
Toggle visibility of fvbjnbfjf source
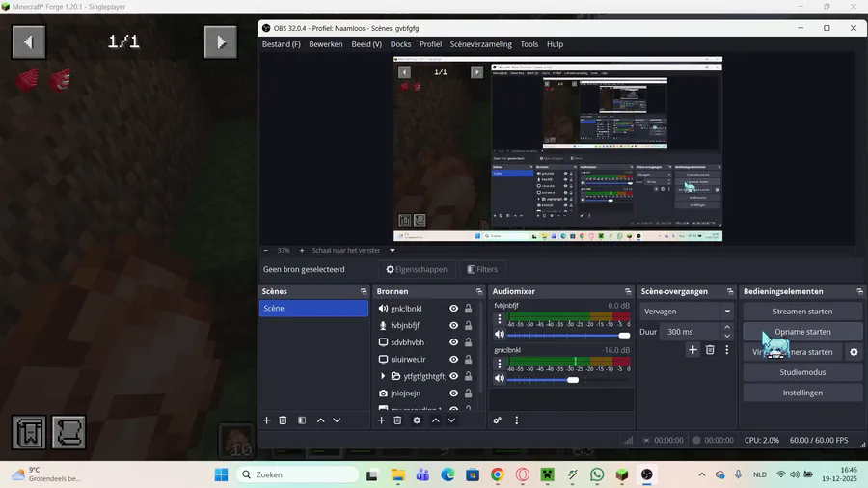pos(454,325)
